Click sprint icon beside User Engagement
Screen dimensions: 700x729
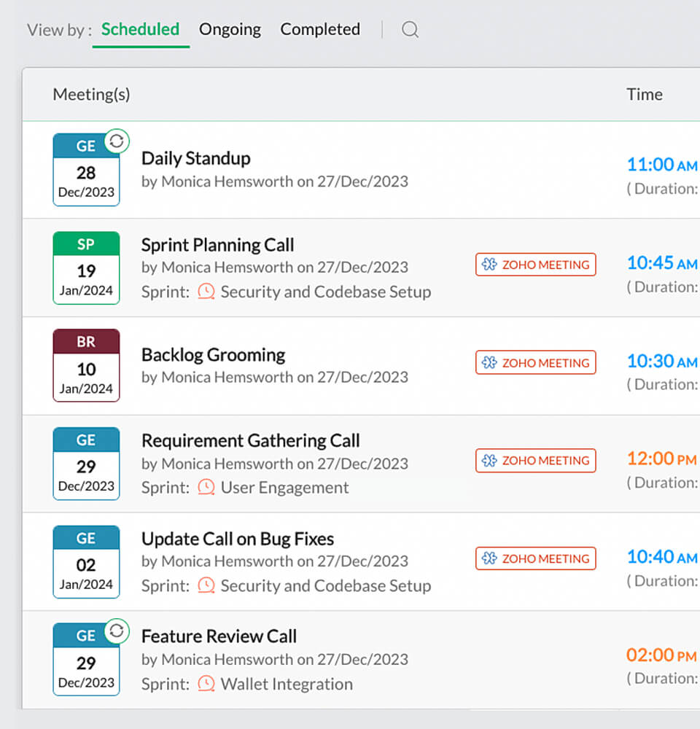click(x=206, y=487)
